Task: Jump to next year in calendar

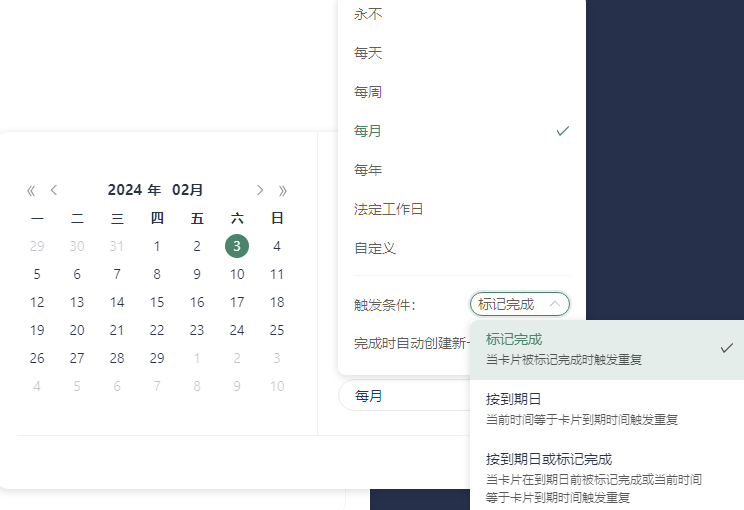Action: 283,190
